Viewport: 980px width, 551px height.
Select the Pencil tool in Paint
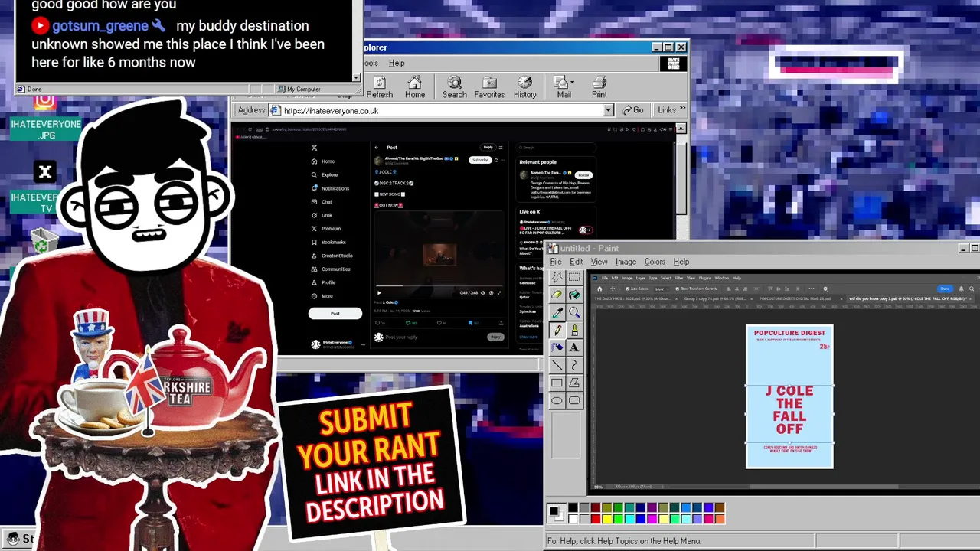point(557,330)
